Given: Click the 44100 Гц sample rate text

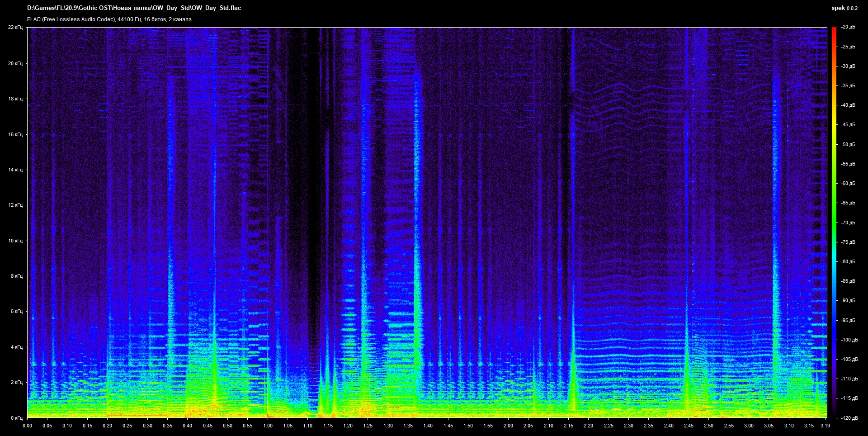Looking at the screenshot, I should (x=130, y=19).
